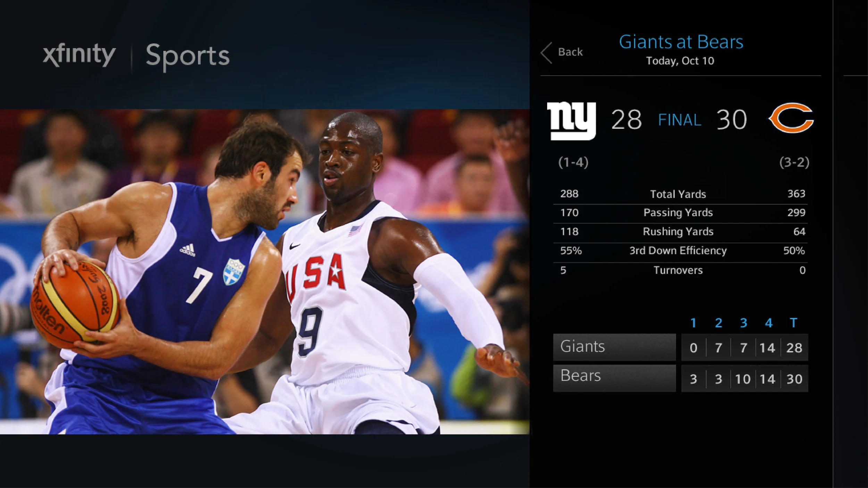Select the quarter 1 column header
This screenshot has height=488, width=868.
pyautogui.click(x=693, y=323)
